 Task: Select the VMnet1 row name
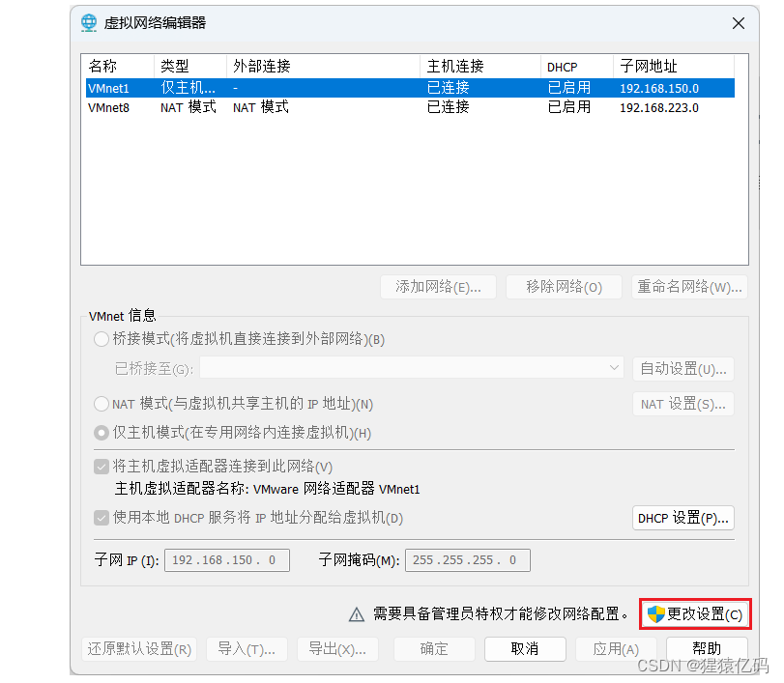[x=108, y=89]
